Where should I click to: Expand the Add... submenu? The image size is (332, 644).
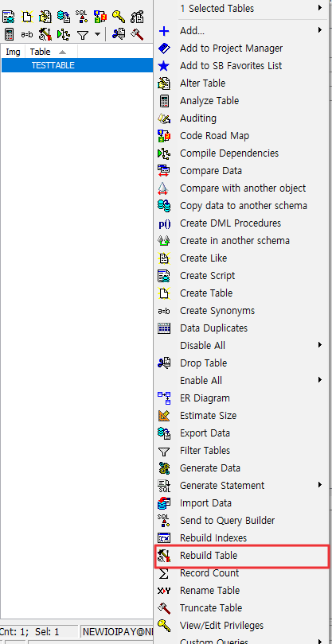(x=241, y=30)
